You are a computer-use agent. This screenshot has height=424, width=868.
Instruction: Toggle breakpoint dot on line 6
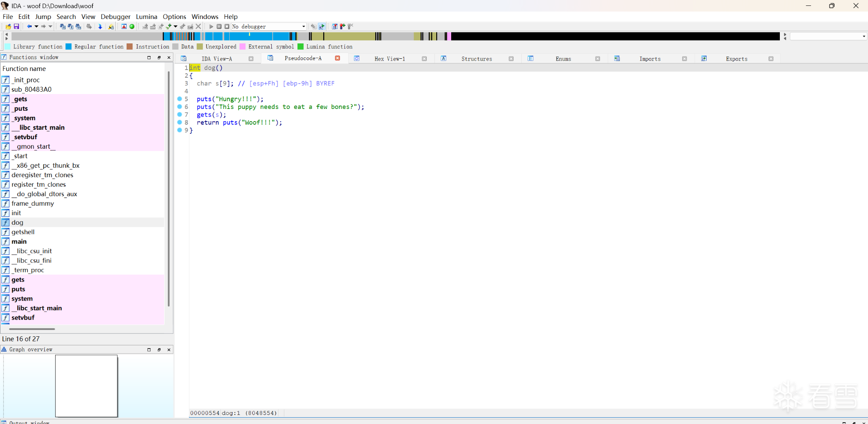(179, 107)
